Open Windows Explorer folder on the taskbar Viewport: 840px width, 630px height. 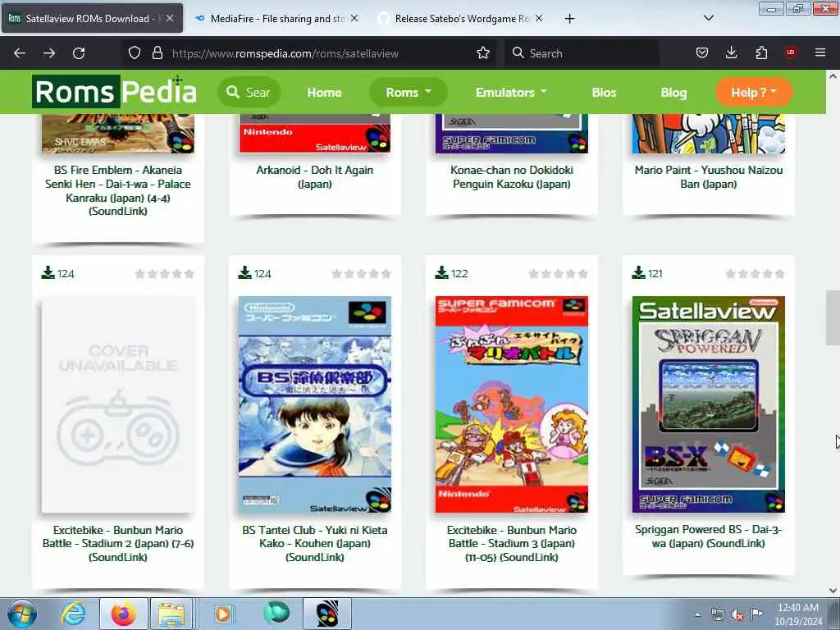click(x=171, y=614)
